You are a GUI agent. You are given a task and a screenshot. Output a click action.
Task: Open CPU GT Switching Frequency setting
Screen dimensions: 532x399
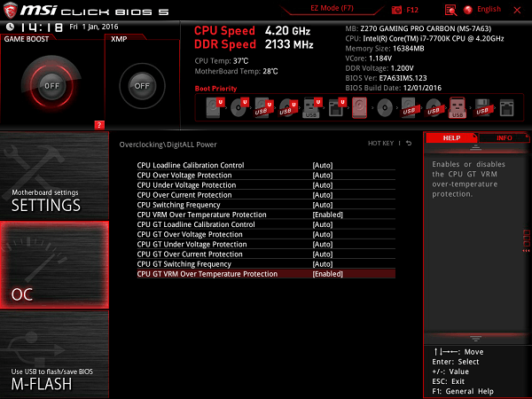coord(266,263)
